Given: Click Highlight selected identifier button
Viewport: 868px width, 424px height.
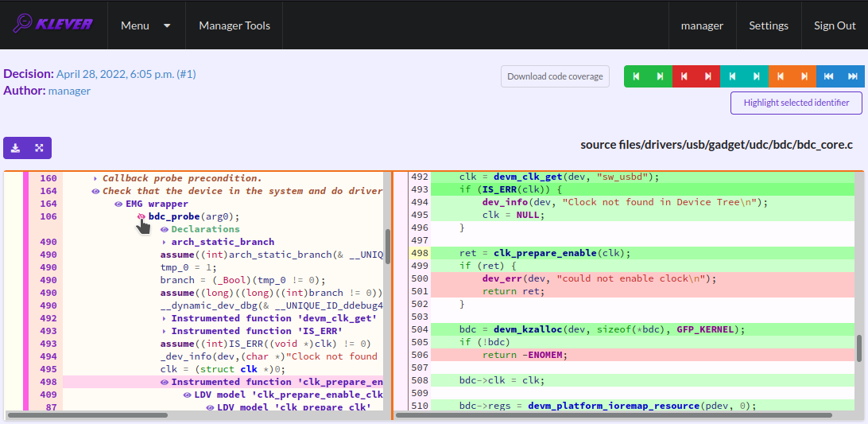Looking at the screenshot, I should tap(797, 103).
